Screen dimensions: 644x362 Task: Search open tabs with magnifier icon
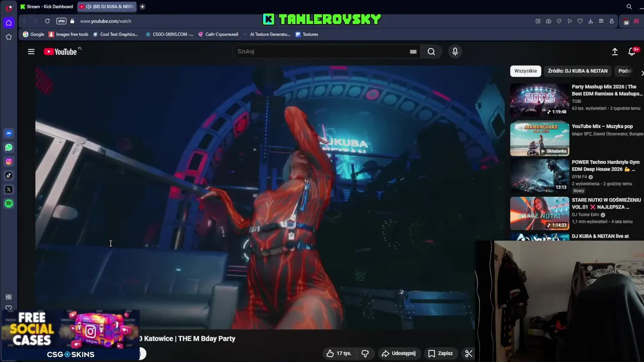point(629,7)
